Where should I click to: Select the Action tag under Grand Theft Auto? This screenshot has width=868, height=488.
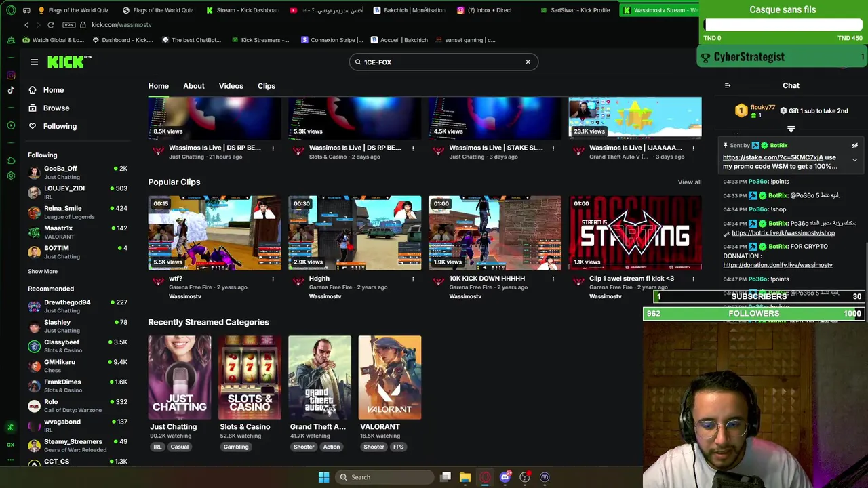(x=332, y=447)
